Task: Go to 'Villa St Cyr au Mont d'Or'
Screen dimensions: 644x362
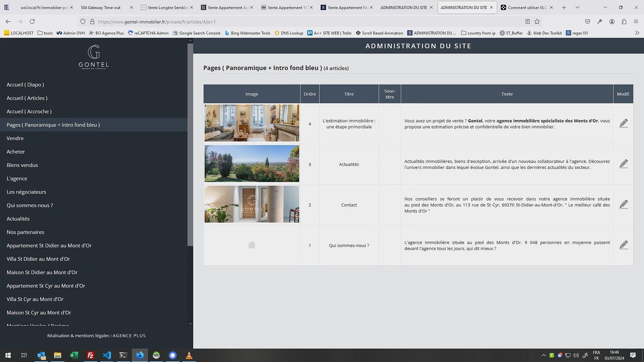Action: [35, 299]
